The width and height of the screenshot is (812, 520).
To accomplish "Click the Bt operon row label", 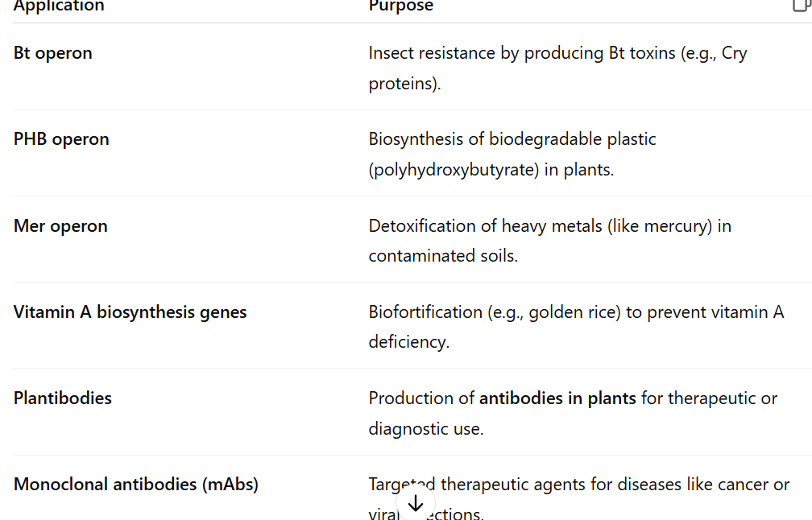I will [x=53, y=53].
